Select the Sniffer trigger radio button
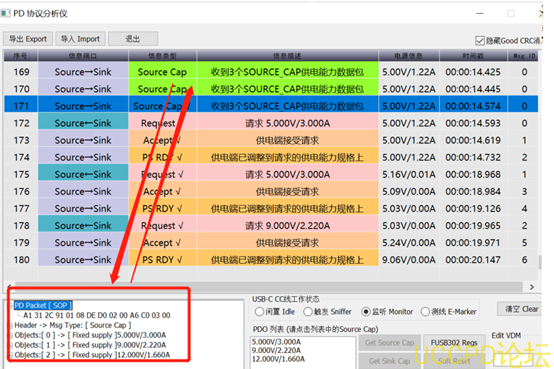The width and height of the screenshot is (554, 369). coord(308,311)
